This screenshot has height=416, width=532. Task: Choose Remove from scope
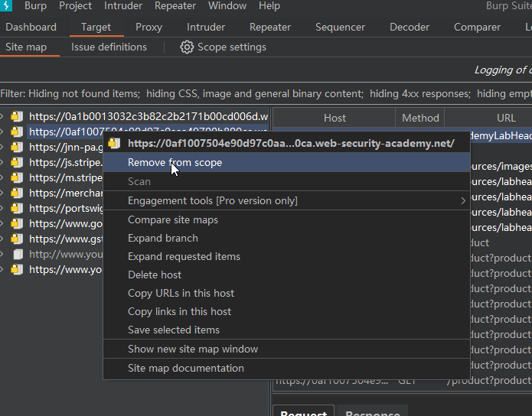tap(286, 162)
